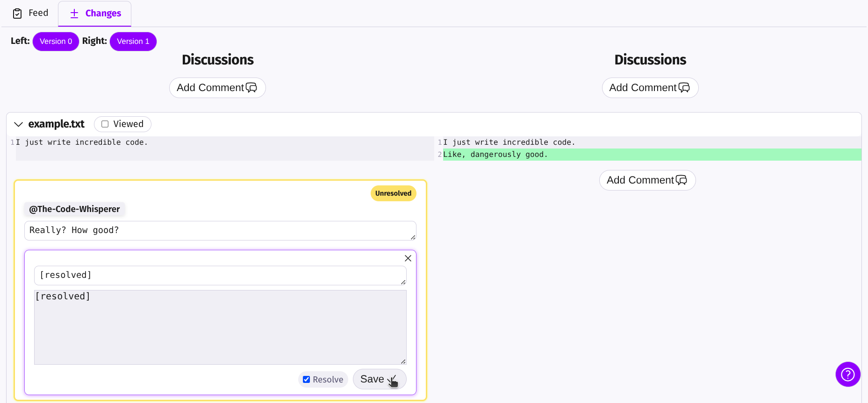Viewport: 868px width, 403px height.
Task: Click the Unresolved status badge
Action: (x=394, y=193)
